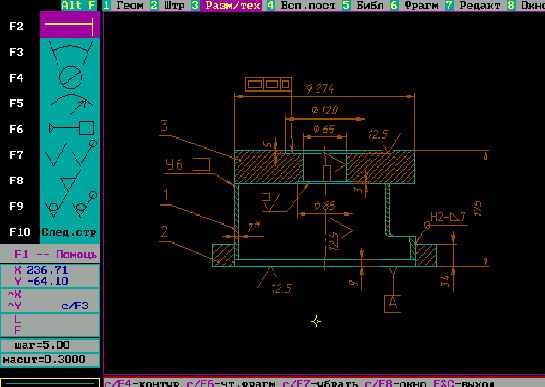Select the angular dimension tool (F3)
The height and width of the screenshot is (387, 545).
click(70, 51)
